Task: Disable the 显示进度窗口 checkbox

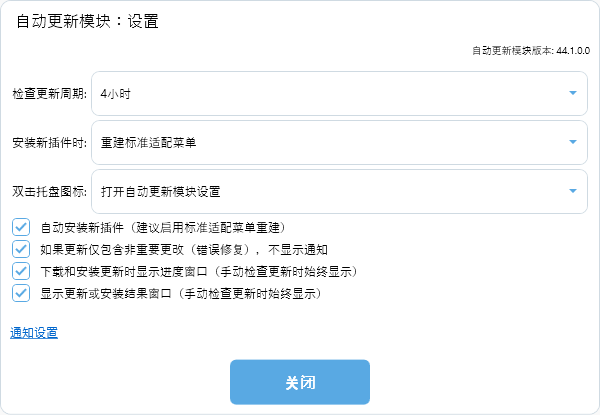Action: tap(21, 271)
